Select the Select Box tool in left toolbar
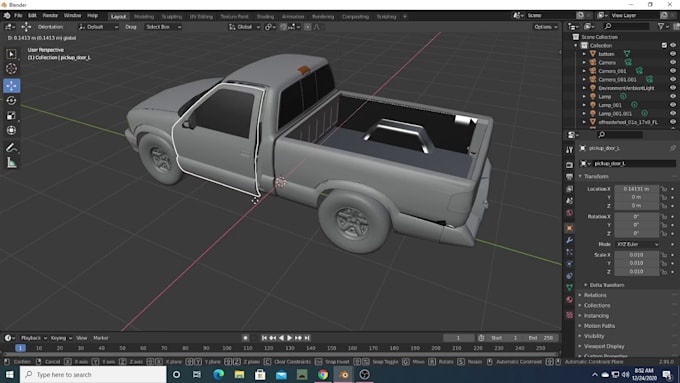Screen dimensions: 680x383 click(x=11, y=54)
